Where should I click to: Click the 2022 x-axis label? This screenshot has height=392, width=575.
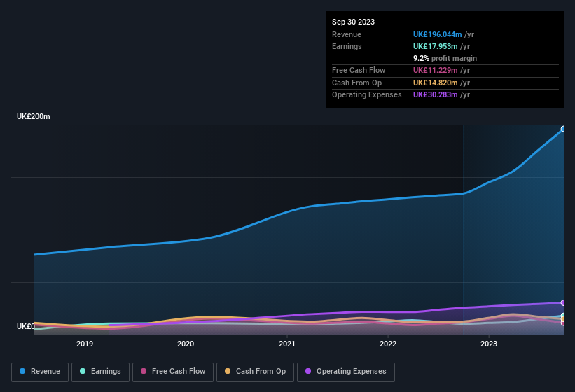pyautogui.click(x=388, y=344)
